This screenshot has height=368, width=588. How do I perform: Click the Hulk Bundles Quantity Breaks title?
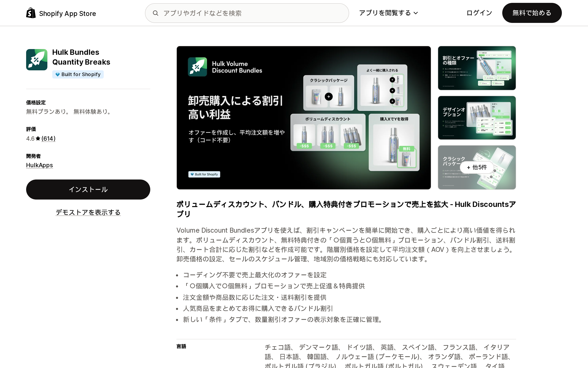(81, 57)
